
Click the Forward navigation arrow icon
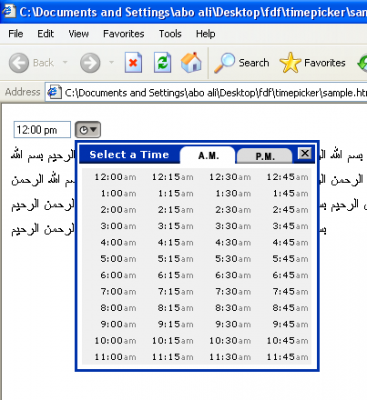(90, 63)
